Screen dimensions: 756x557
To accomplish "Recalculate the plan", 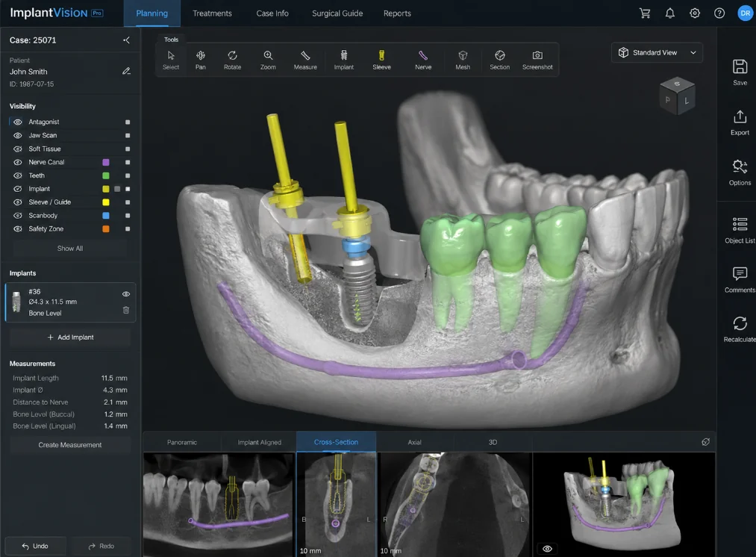I will [740, 329].
